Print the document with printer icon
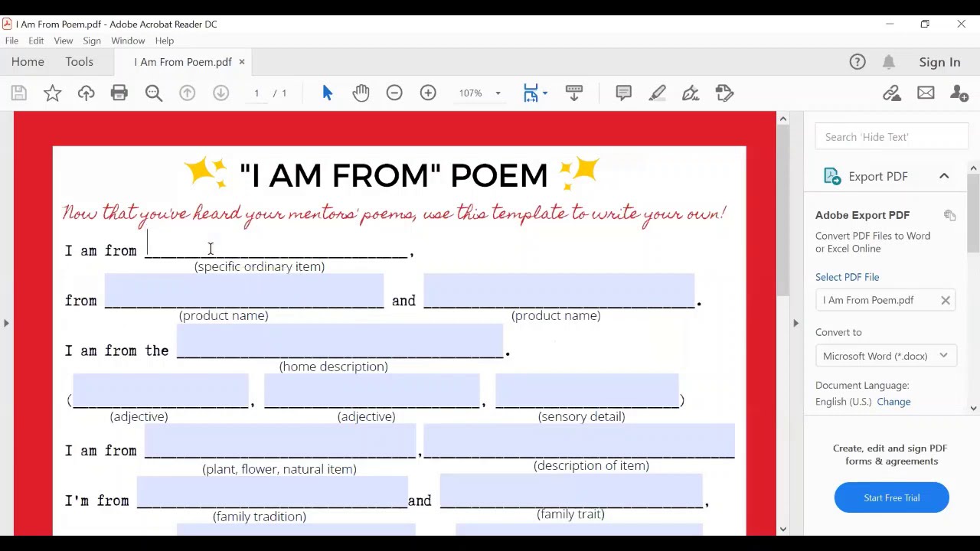 (119, 93)
